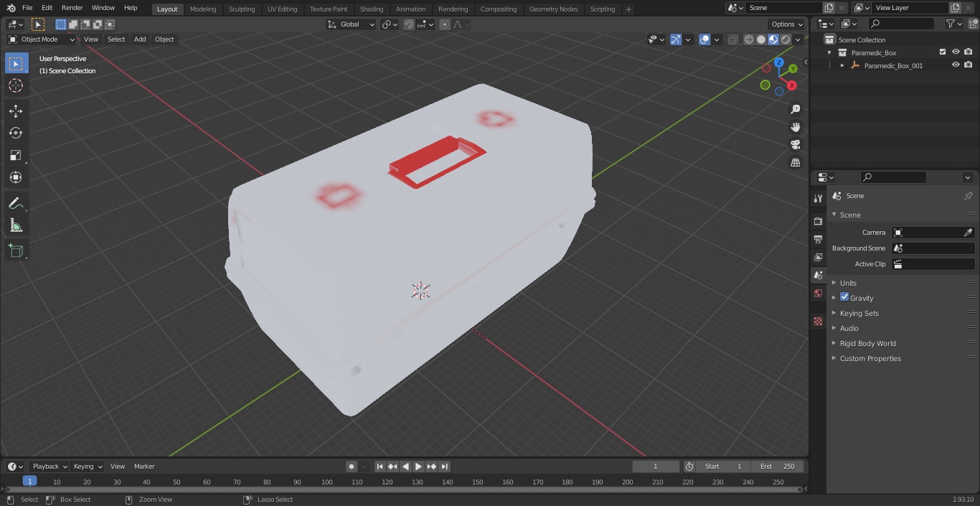
Task: Toggle X-ray mode
Action: [x=732, y=39]
